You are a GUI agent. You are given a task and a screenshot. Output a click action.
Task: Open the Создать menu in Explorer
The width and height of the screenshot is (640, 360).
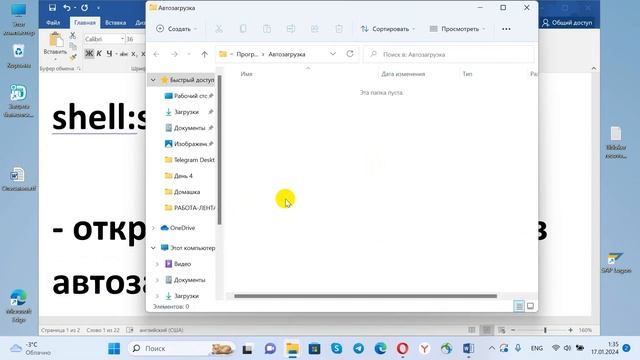176,29
